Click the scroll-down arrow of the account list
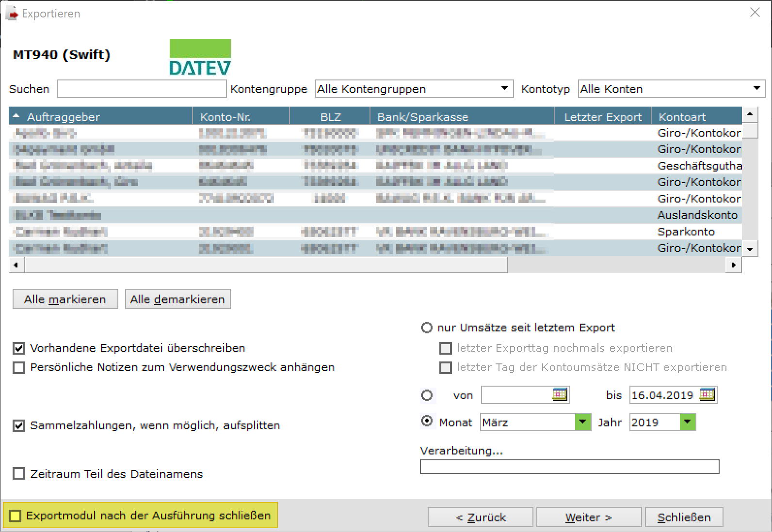This screenshot has width=772, height=532. coord(750,249)
